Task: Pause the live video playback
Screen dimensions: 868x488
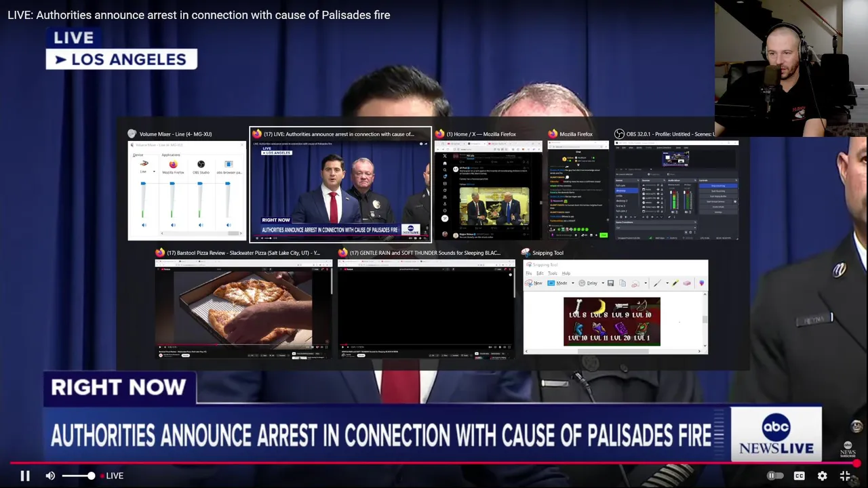Action: (x=24, y=476)
